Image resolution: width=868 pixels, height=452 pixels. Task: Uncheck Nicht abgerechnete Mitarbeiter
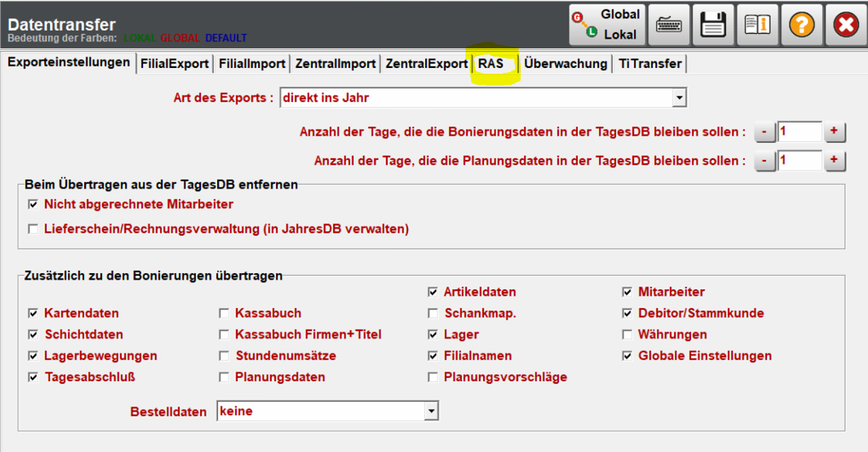(x=33, y=204)
